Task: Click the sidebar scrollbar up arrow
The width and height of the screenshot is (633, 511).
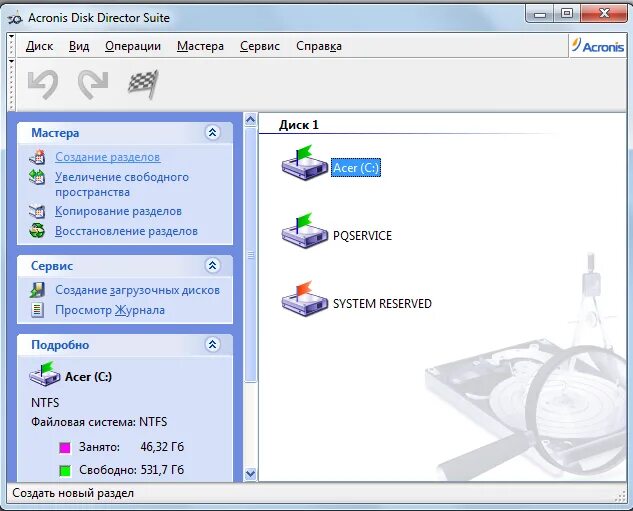Action: pos(250,120)
